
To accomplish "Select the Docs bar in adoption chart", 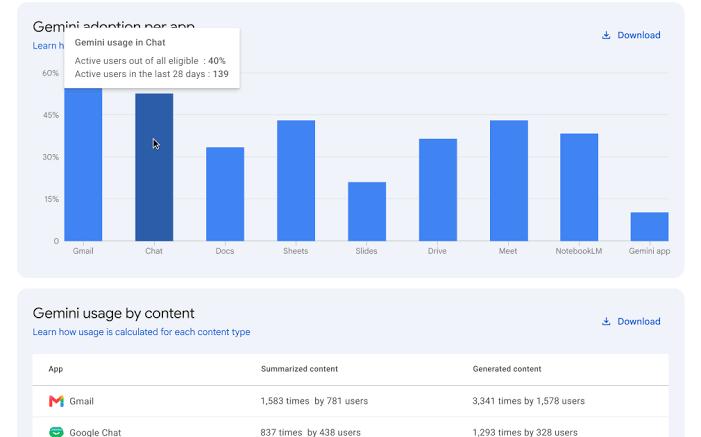I will click(x=225, y=194).
